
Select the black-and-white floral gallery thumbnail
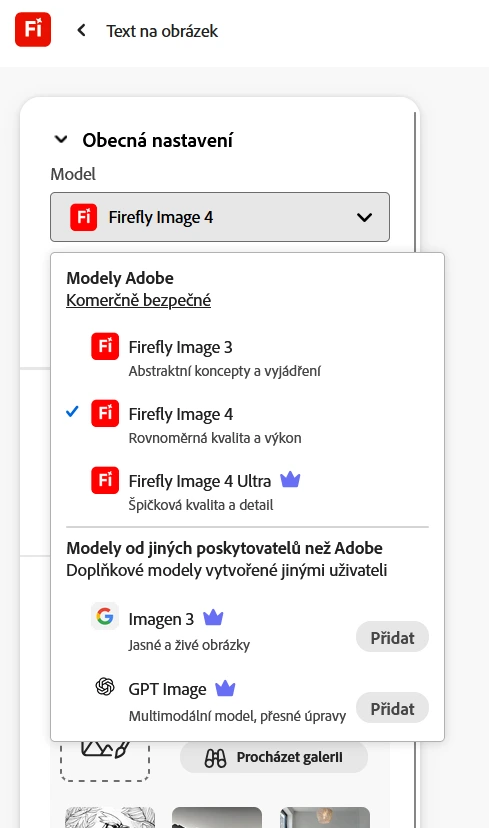click(110, 817)
